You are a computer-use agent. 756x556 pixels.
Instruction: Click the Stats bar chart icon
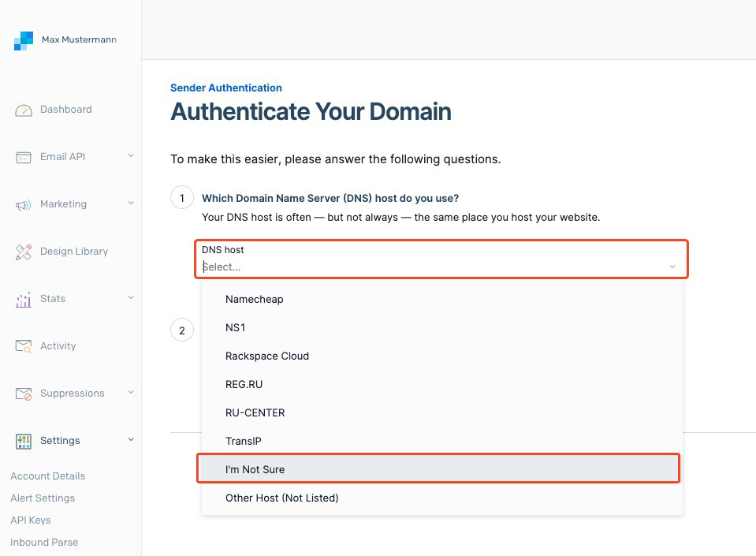click(24, 300)
